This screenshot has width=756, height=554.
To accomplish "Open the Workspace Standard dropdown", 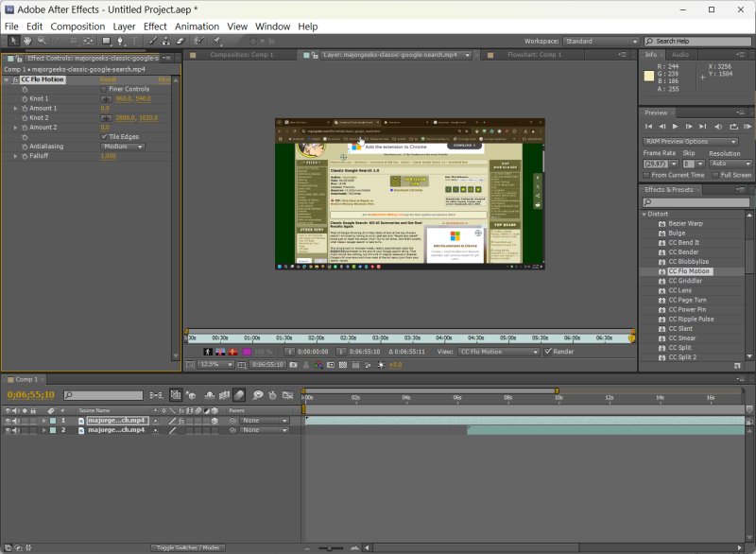I will pyautogui.click(x=601, y=42).
